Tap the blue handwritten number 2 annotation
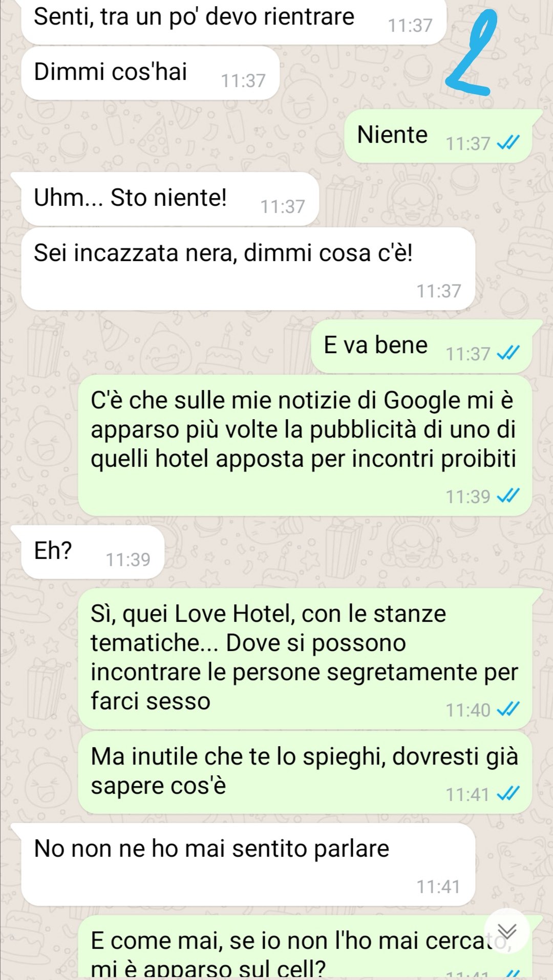This screenshot has height=980, width=553. coord(471,54)
